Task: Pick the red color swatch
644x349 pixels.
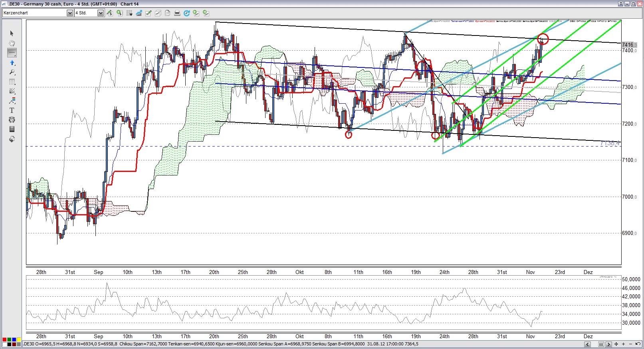Action: pyautogui.click(x=4, y=340)
